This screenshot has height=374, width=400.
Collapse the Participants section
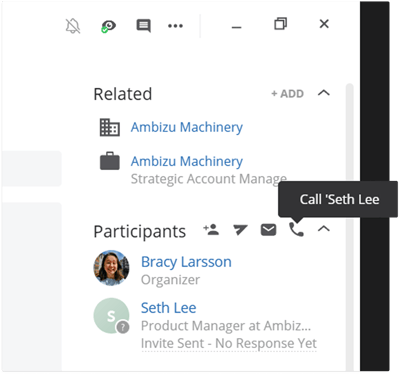324,229
